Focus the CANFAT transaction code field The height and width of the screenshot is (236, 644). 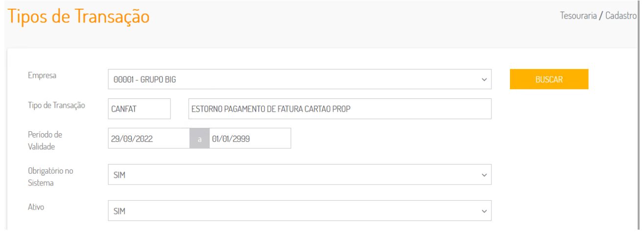point(139,109)
